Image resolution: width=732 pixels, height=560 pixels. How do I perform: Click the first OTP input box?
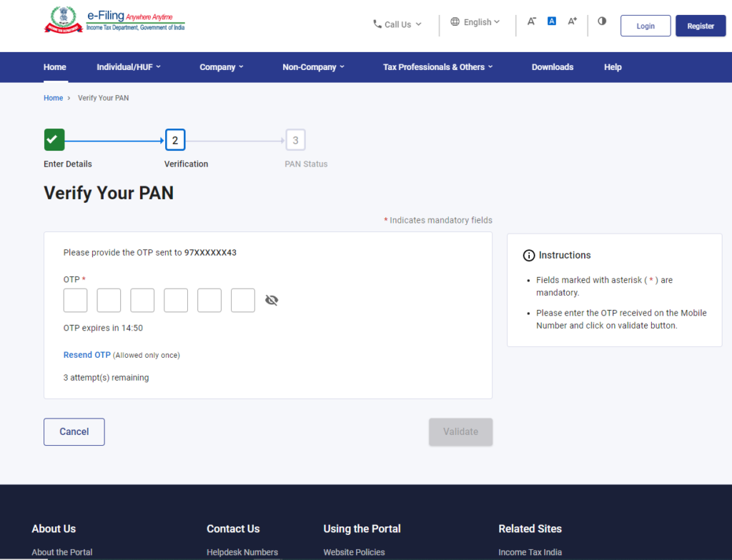click(x=75, y=300)
